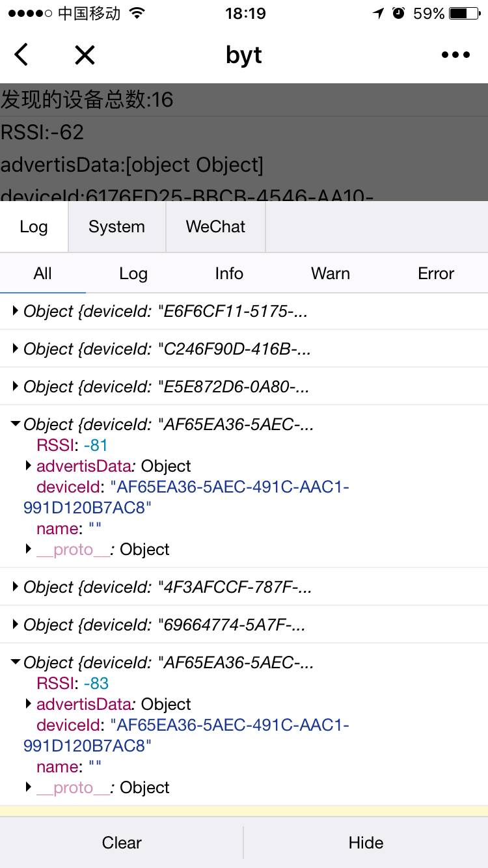Tap the battery icon in status bar

[467, 14]
